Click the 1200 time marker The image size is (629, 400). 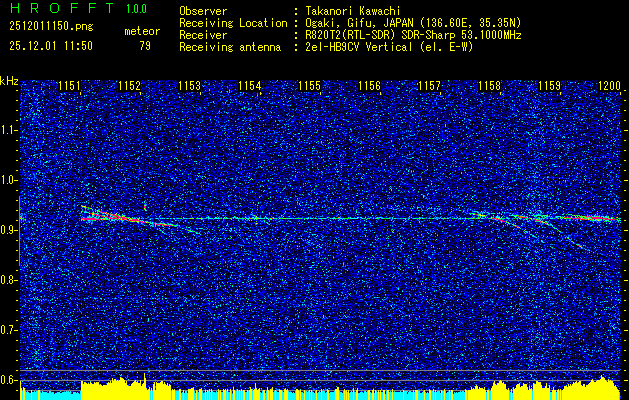tap(609, 86)
